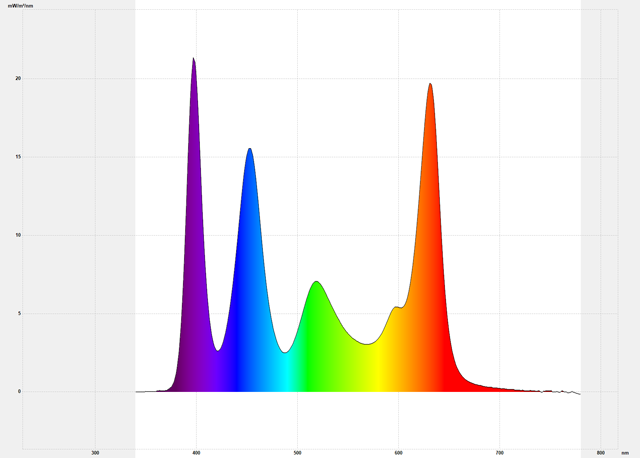The image size is (640, 458).
Task: Select the 600 label on the wavelength axis
Action: point(398,453)
